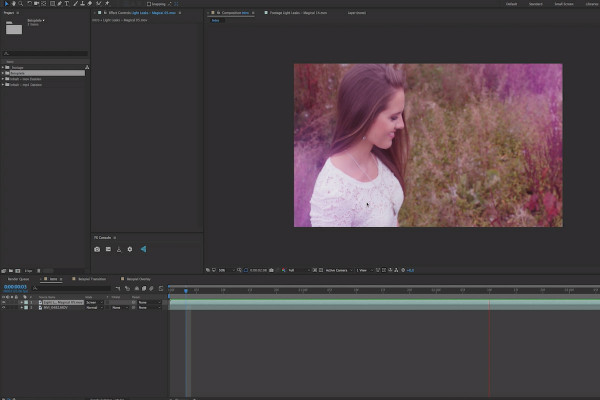The image size is (600, 400).
Task: Create new composition in Project panel
Action: tap(18, 271)
